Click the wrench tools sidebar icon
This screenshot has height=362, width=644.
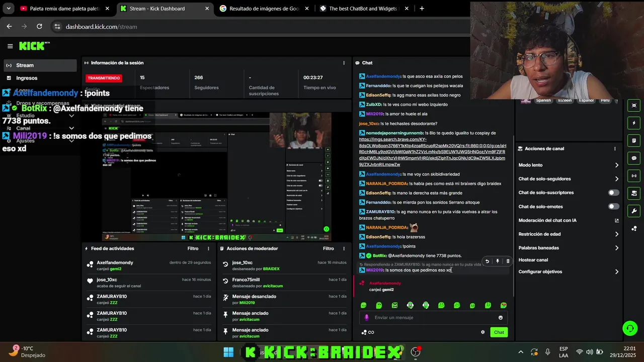click(x=634, y=211)
